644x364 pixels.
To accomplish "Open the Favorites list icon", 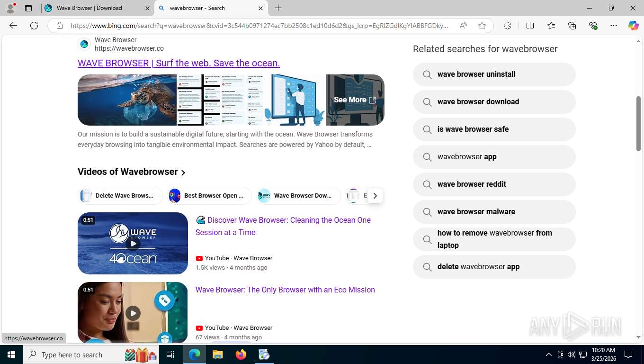I will [551, 26].
